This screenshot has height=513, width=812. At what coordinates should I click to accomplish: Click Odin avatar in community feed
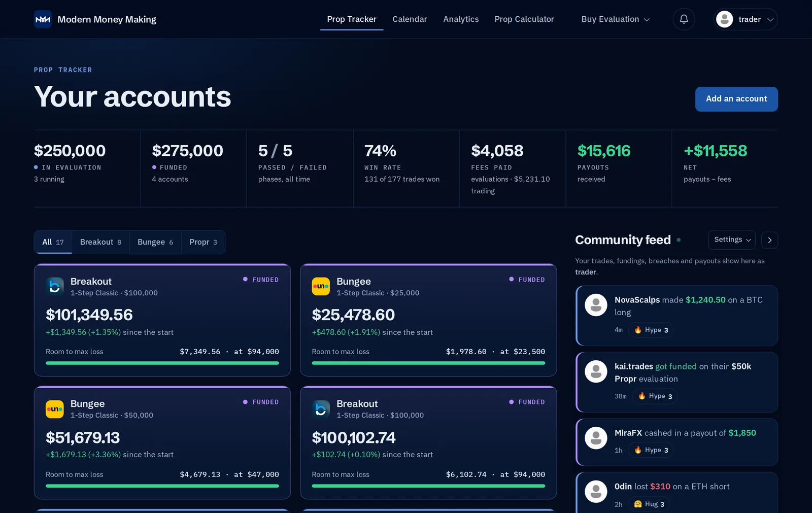coord(596,492)
